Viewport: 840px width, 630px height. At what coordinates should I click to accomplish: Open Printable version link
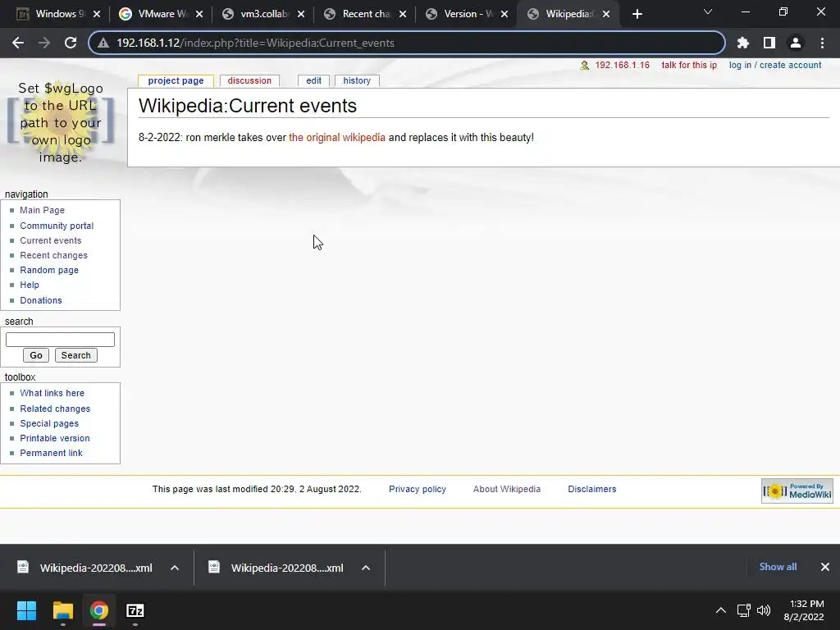tap(55, 438)
